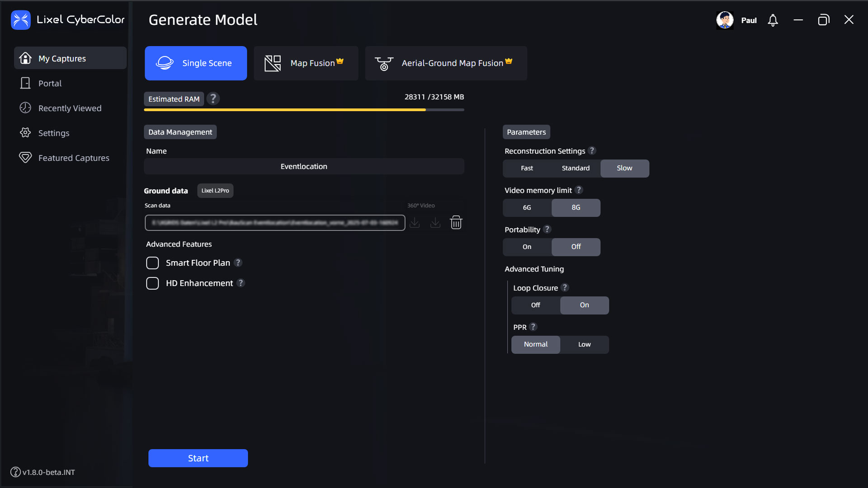
Task: Set PPR to Low
Action: point(585,345)
